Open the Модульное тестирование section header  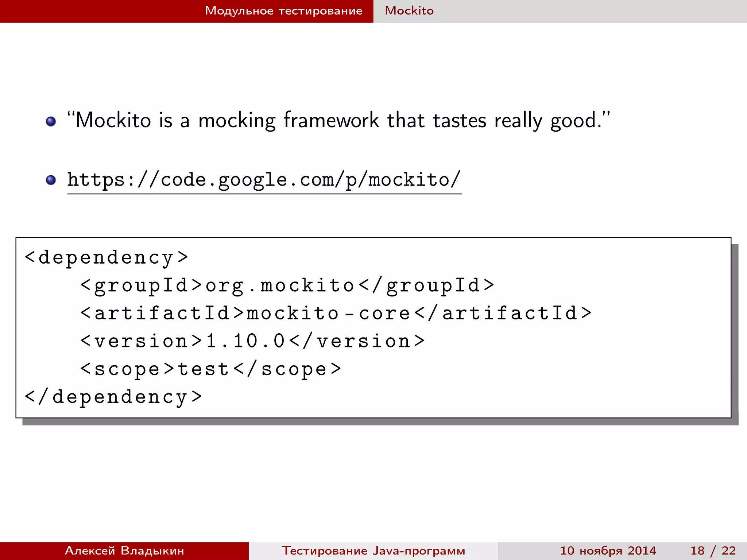pos(283,11)
